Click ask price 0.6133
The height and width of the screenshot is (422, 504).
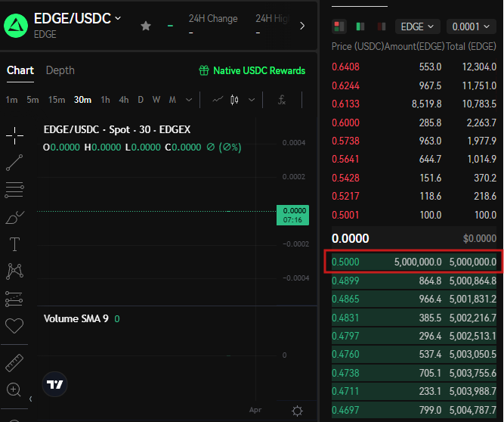[x=345, y=104]
